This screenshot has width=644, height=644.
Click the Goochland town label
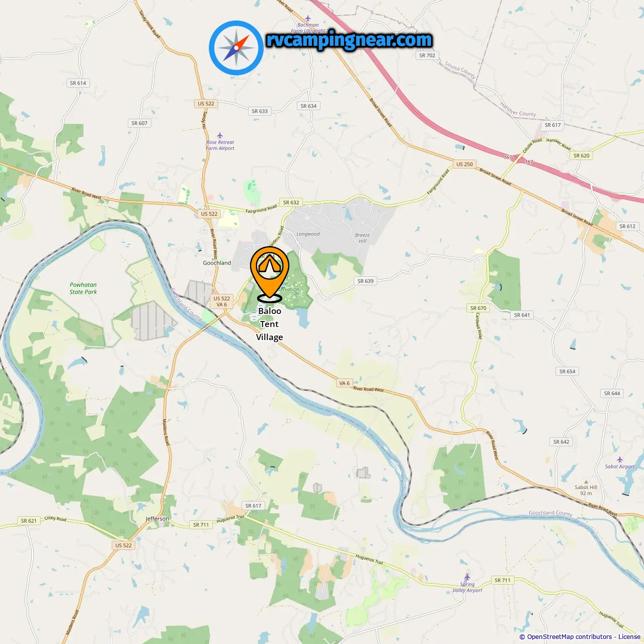(x=217, y=263)
